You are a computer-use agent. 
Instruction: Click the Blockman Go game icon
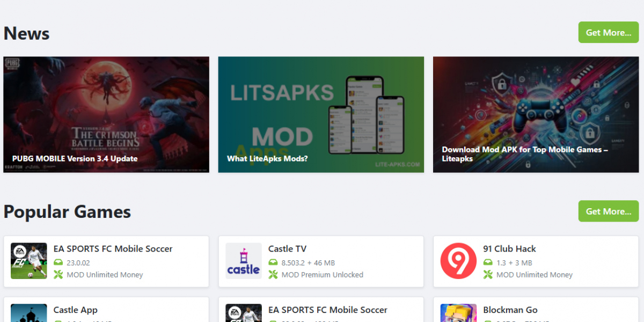(x=458, y=313)
